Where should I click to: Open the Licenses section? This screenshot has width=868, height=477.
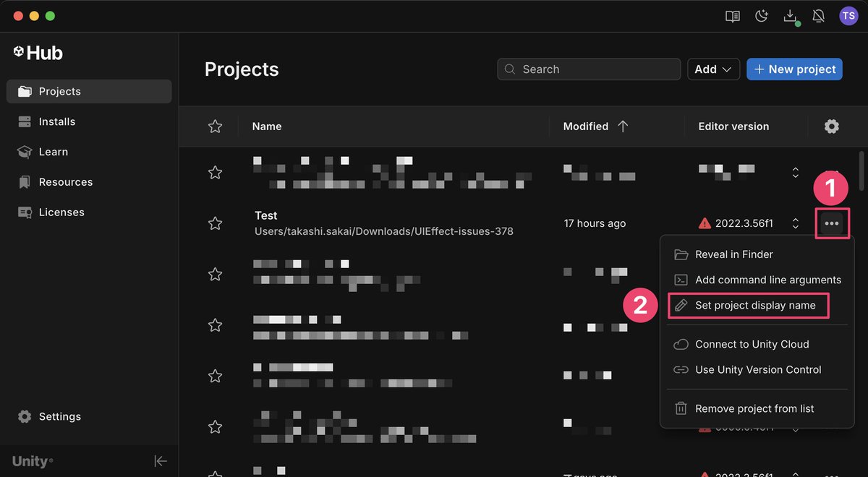[x=89, y=212]
